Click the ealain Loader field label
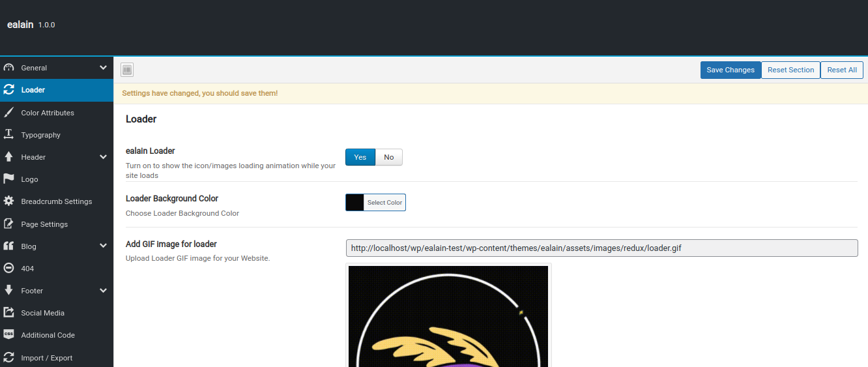The height and width of the screenshot is (367, 868). [x=151, y=151]
